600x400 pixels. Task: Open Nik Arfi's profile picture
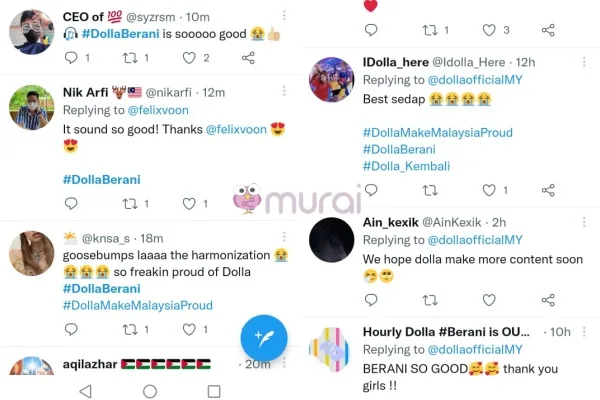[32, 108]
